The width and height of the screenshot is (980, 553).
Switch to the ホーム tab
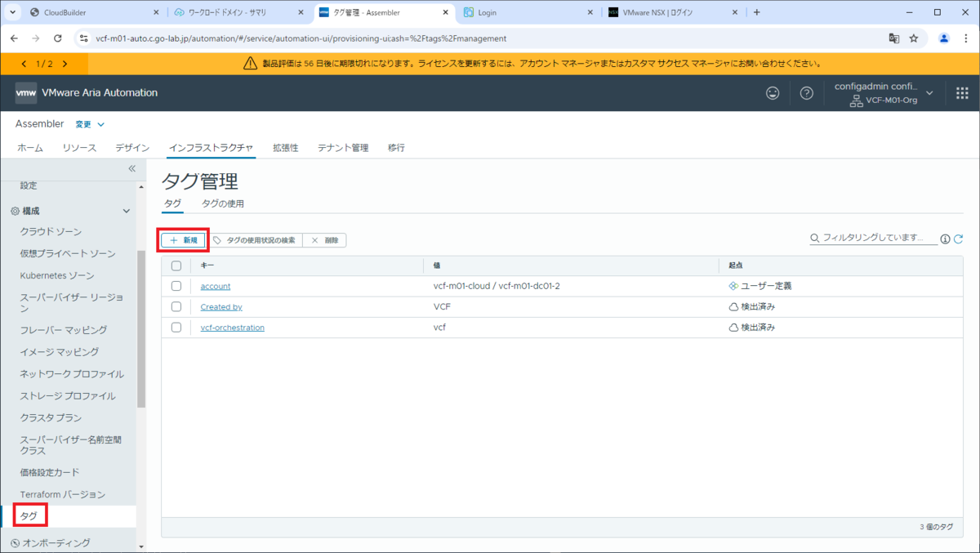click(30, 148)
